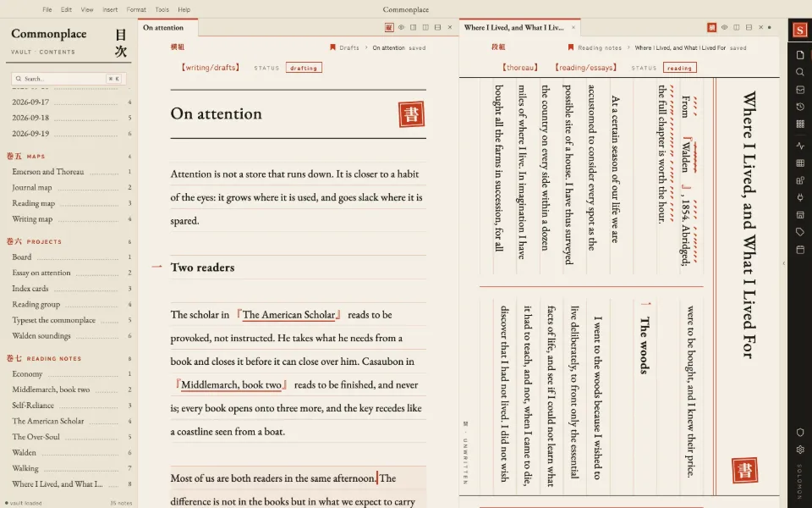This screenshot has height=508, width=812.
Task: Open Walden soundings project note
Action: click(x=71, y=336)
